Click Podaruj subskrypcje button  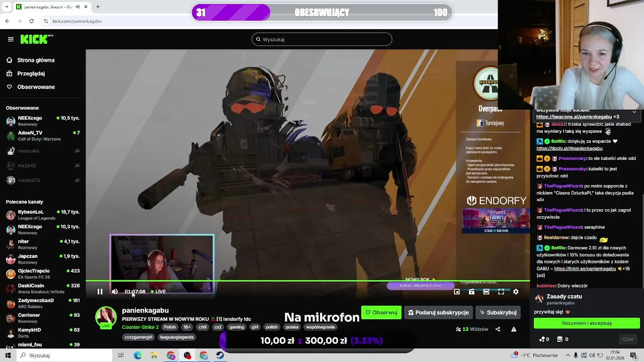click(438, 312)
